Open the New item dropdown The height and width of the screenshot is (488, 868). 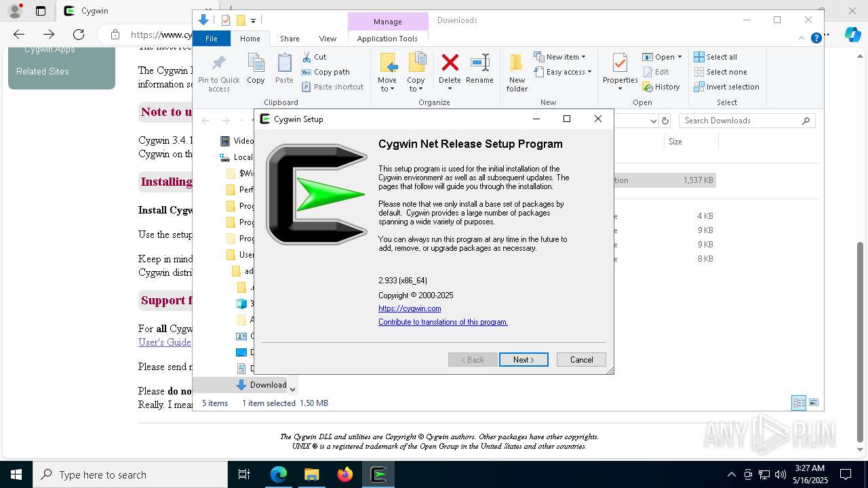pos(559,57)
